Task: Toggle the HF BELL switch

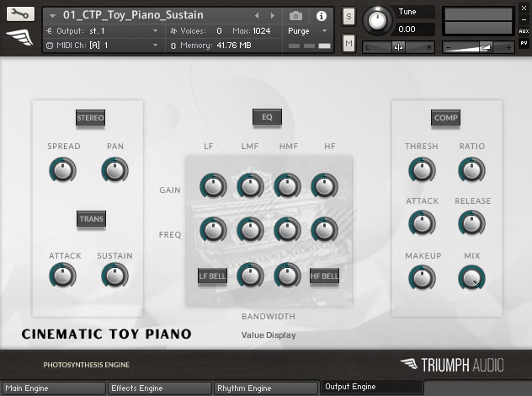Action: [x=324, y=276]
